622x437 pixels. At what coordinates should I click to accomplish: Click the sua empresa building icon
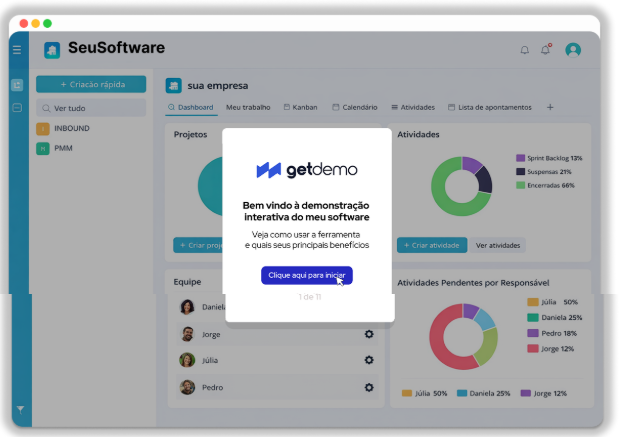coord(173,86)
